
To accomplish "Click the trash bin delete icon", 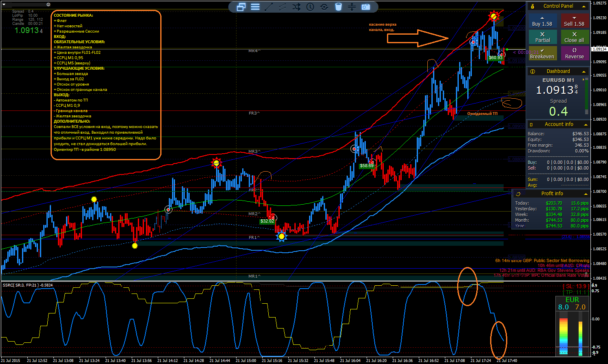I will coord(338,7).
